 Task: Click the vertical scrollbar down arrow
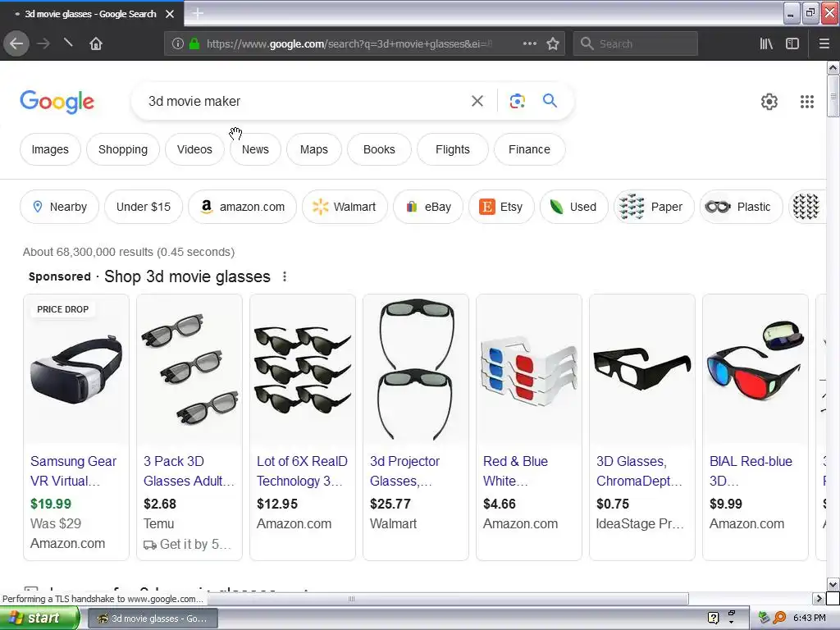tap(833, 584)
